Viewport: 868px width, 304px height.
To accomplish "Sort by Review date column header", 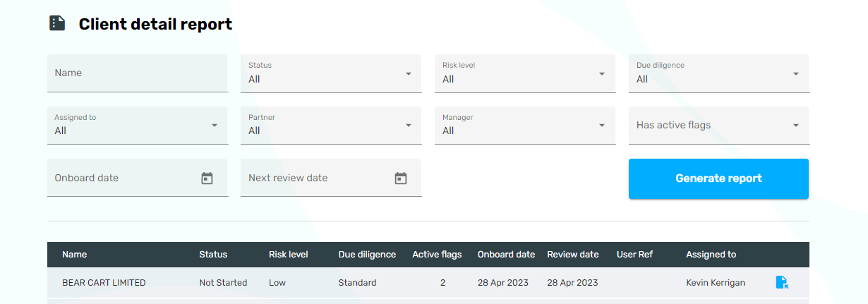I will 573,255.
